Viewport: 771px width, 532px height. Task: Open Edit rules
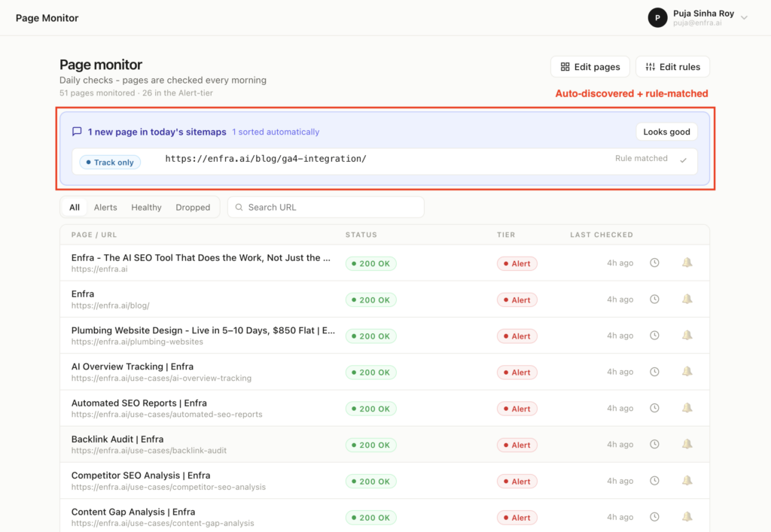tap(672, 67)
